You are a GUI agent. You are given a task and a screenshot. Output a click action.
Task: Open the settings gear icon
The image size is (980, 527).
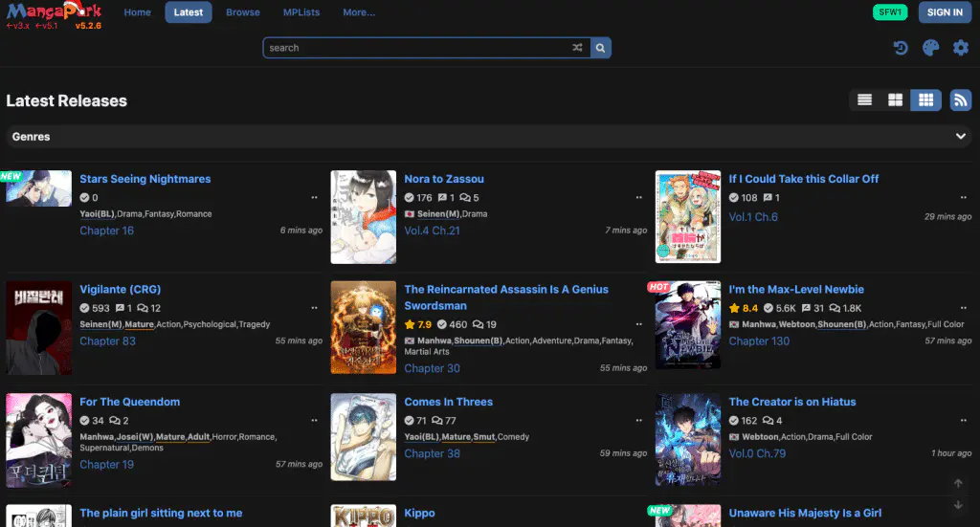pyautogui.click(x=961, y=48)
